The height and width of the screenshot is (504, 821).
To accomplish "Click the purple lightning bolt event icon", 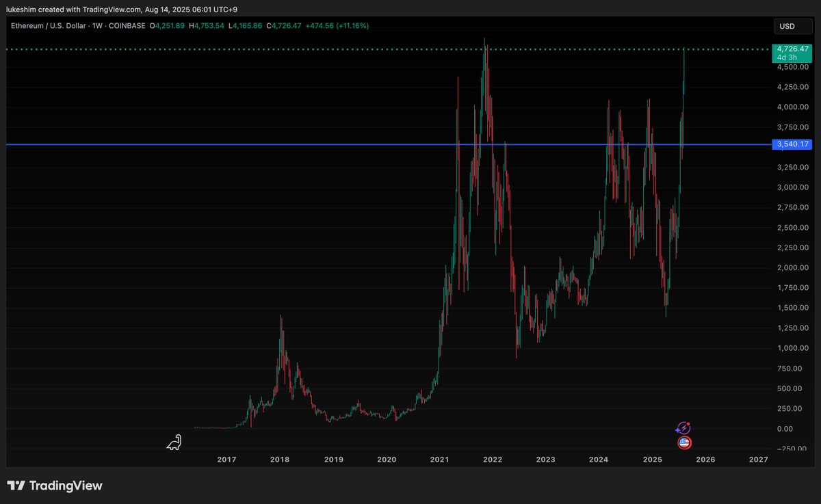I will tap(683, 428).
